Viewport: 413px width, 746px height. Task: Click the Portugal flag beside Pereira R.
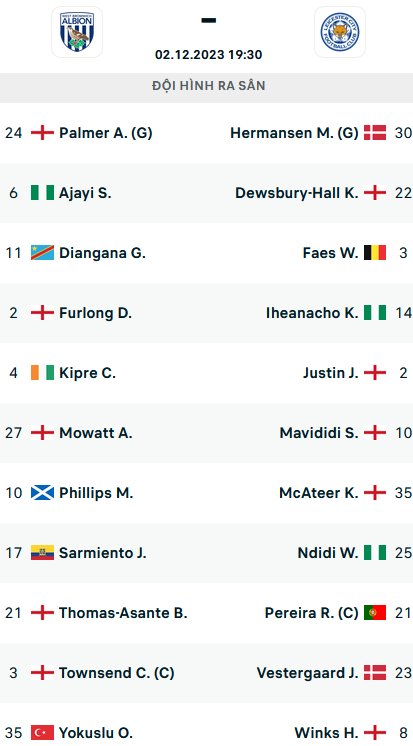[x=375, y=612]
